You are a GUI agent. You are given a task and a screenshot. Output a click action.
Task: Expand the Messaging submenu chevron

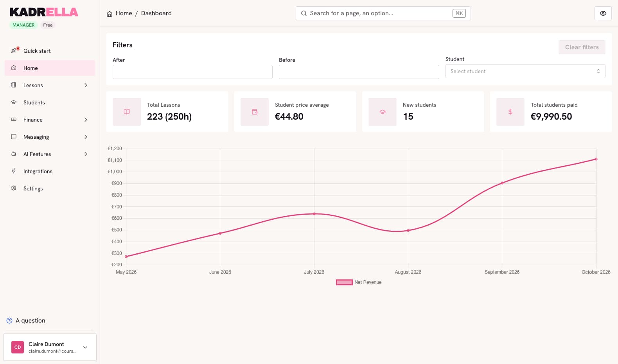86,137
